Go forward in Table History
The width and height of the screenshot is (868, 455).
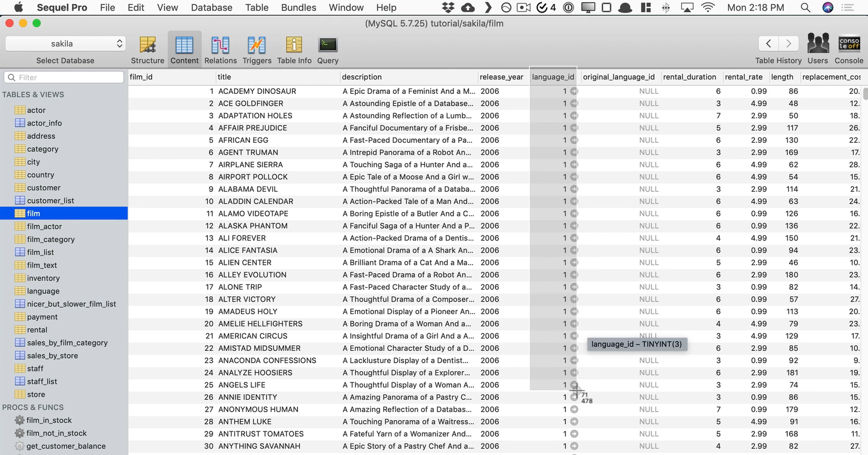click(x=789, y=43)
